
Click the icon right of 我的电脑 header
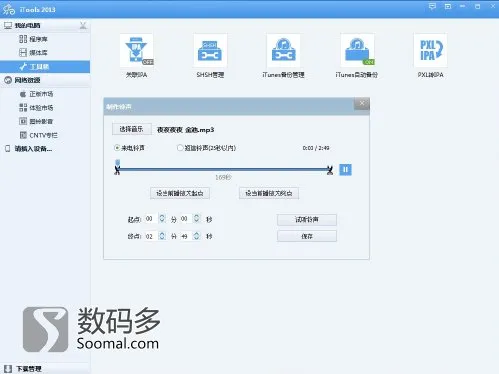tap(83, 25)
